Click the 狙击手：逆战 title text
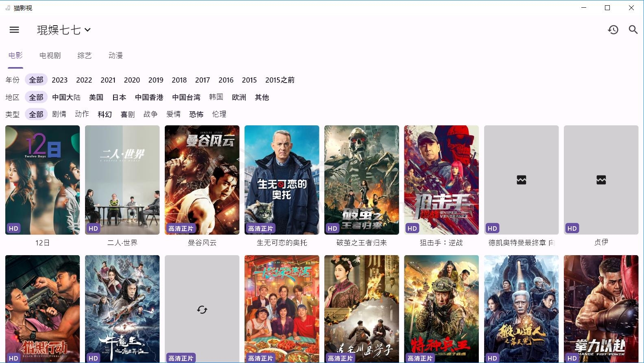The width and height of the screenshot is (644, 363). 441,243
